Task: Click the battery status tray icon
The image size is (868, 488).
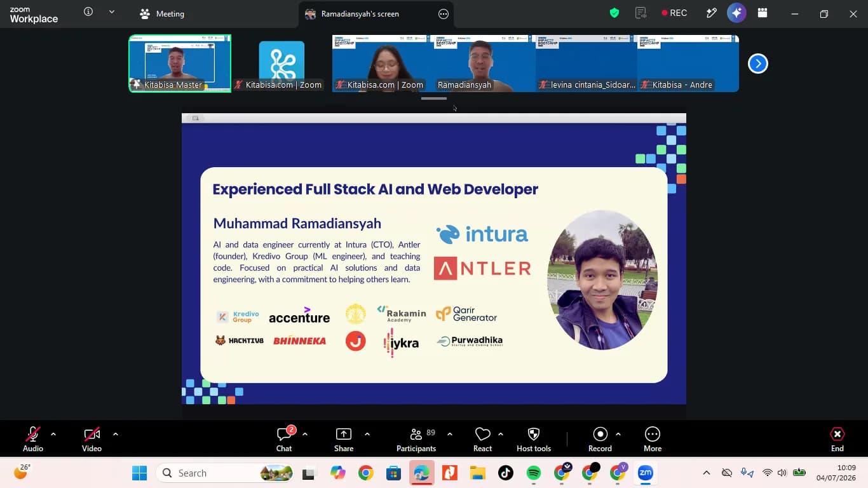Action: (799, 473)
